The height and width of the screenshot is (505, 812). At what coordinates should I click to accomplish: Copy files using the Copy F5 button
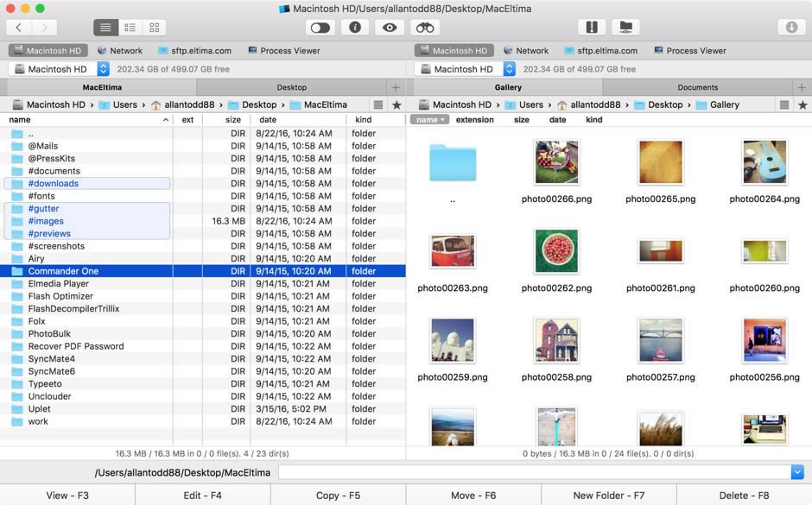point(338,495)
